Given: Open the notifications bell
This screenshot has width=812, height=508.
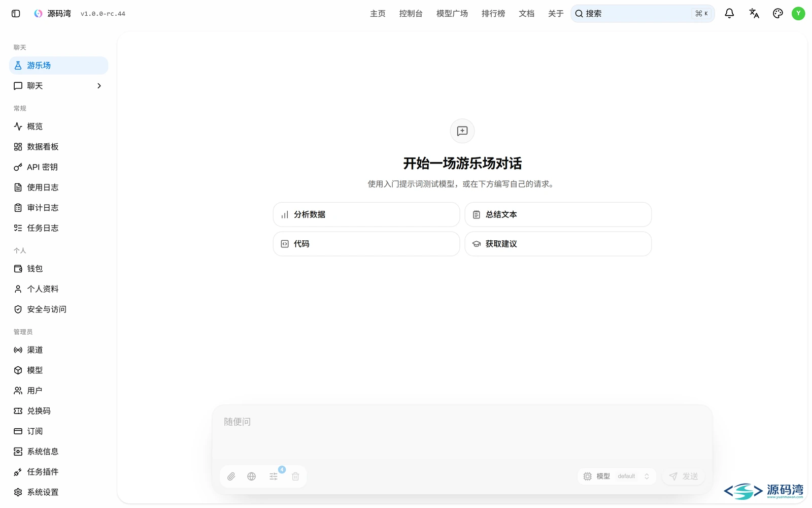Looking at the screenshot, I should click(x=729, y=14).
